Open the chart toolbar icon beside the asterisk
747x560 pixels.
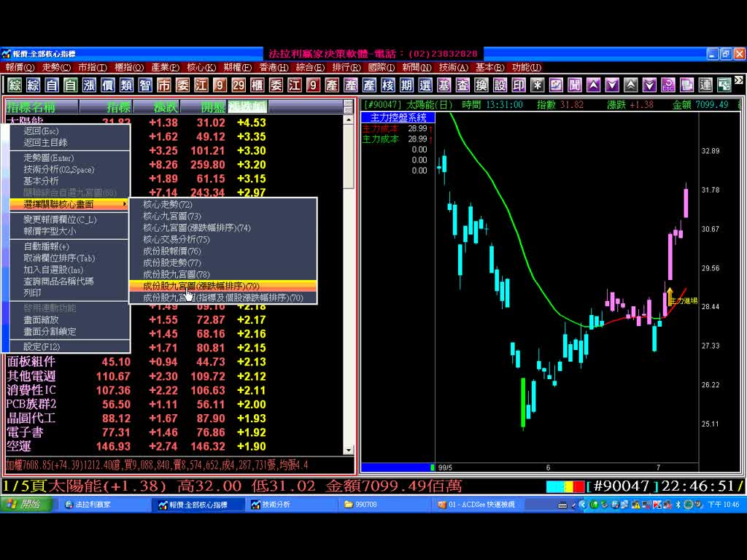[x=556, y=85]
